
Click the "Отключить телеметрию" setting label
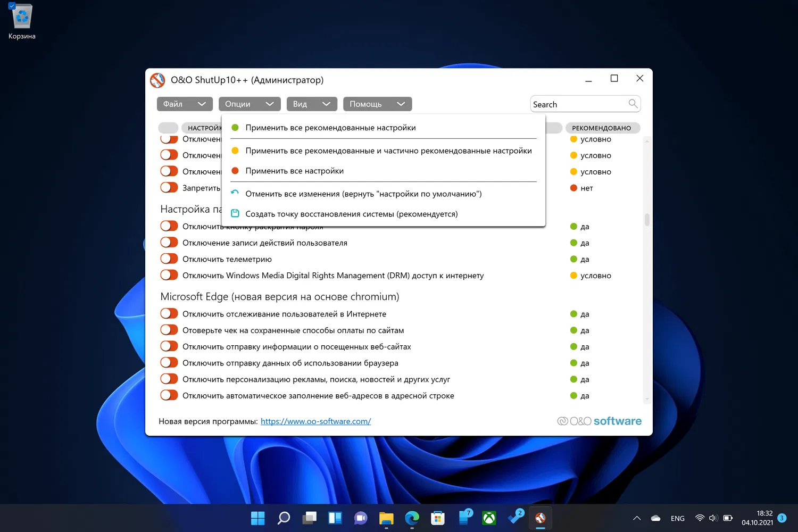(227, 259)
